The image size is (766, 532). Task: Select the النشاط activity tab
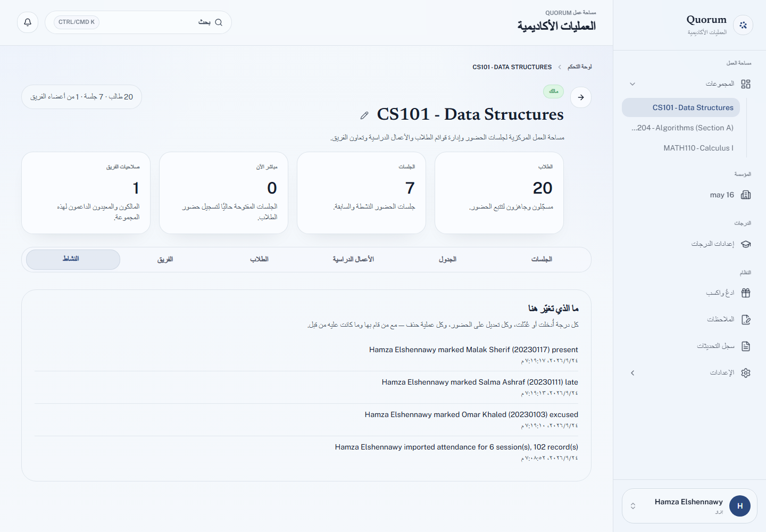(x=73, y=260)
